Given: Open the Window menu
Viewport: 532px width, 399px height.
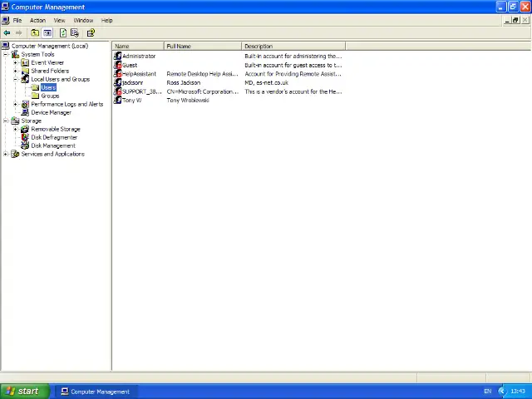Looking at the screenshot, I should (x=83, y=20).
